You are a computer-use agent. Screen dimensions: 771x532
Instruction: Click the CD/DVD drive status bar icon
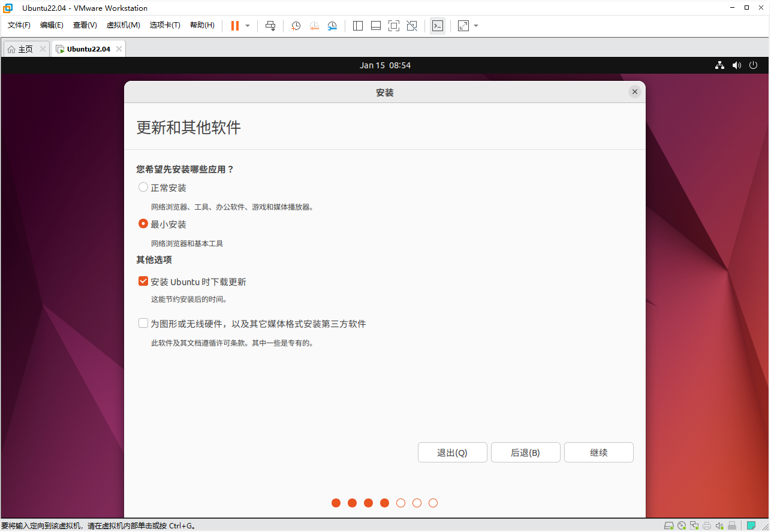tap(682, 526)
